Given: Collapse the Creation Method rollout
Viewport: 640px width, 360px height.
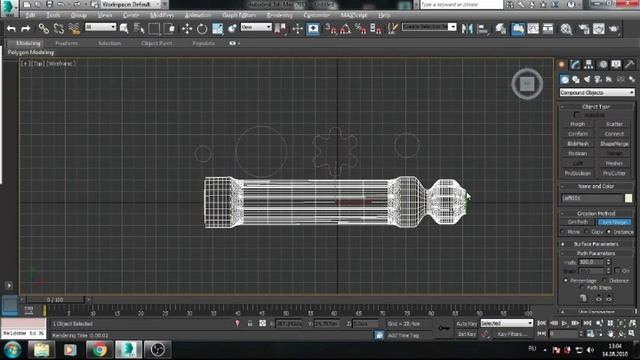Looking at the screenshot, I should (x=596, y=213).
